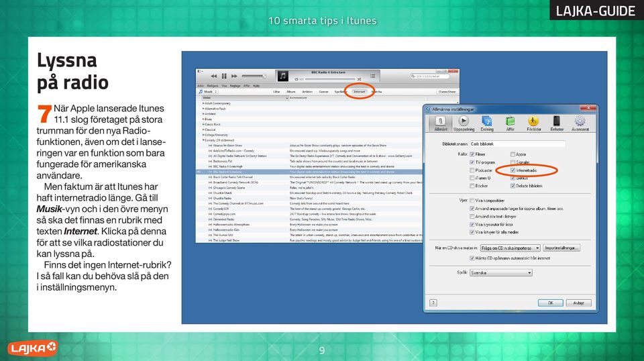Viewport: 644px width, 361px height.
Task: Expand the Adult Contemporary category
Action: click(203, 103)
